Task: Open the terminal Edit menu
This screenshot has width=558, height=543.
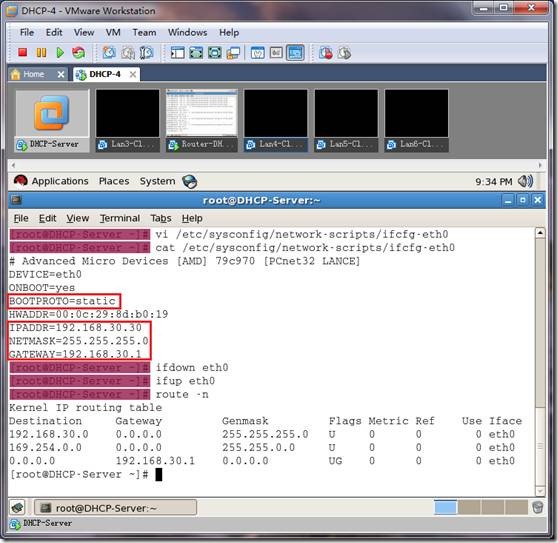Action: click(47, 218)
